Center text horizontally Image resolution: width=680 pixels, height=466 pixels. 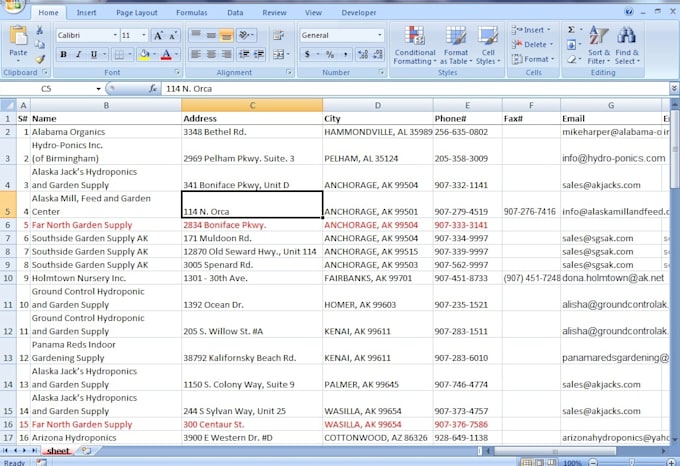pos(211,54)
